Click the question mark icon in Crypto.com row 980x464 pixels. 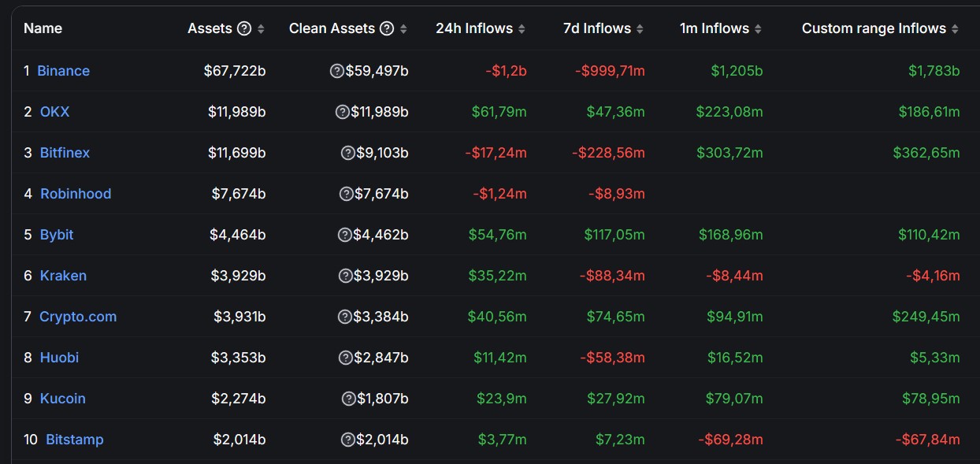click(344, 317)
